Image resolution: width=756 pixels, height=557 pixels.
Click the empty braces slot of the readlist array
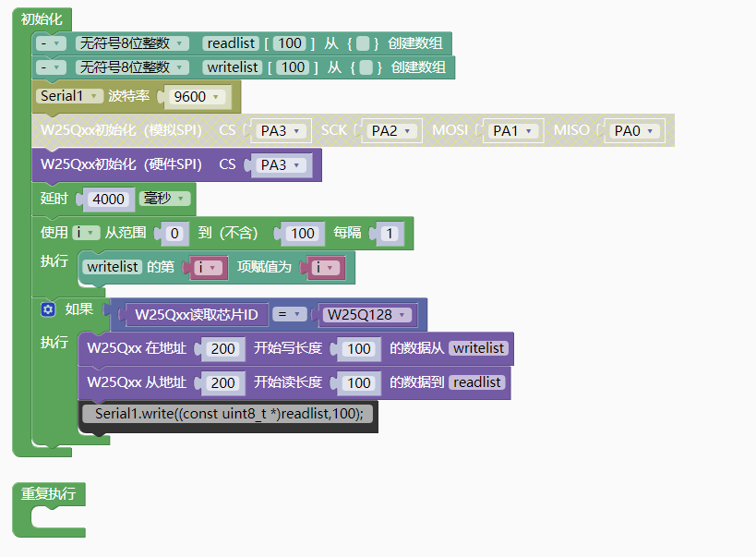(363, 43)
